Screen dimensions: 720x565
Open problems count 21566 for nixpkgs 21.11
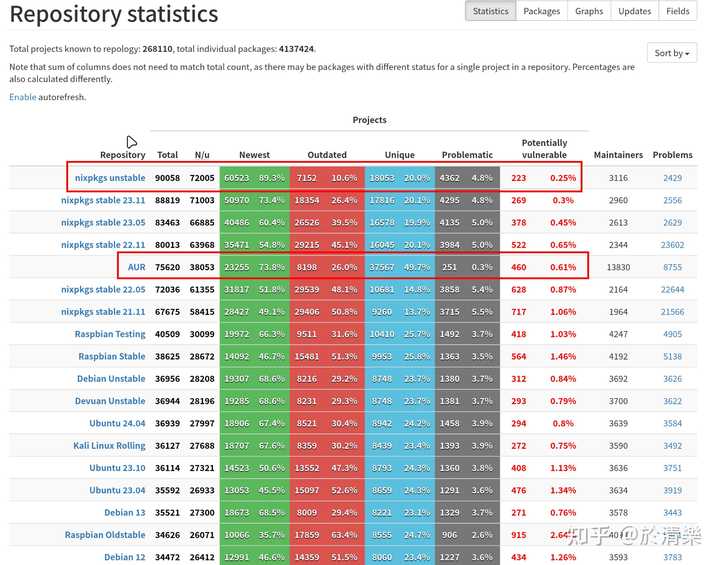(x=672, y=311)
